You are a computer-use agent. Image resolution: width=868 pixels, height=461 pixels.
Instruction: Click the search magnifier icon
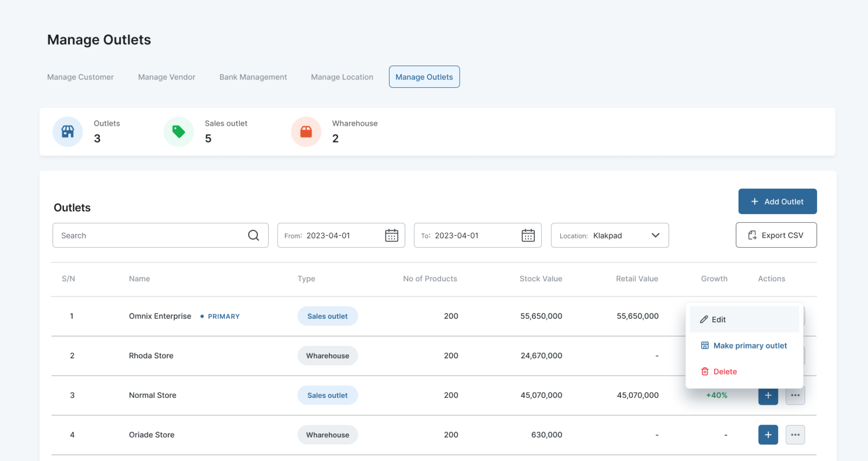[253, 235]
